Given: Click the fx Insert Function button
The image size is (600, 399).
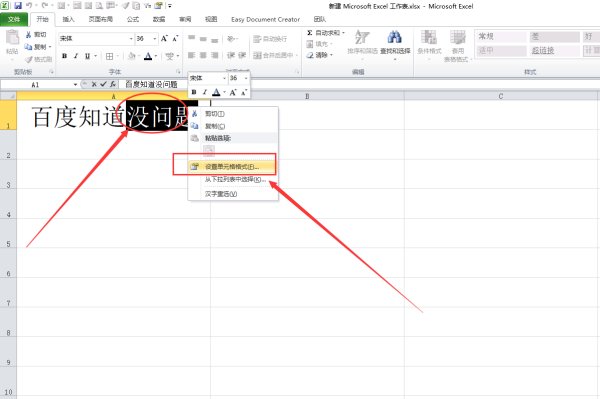Looking at the screenshot, I should [112, 84].
